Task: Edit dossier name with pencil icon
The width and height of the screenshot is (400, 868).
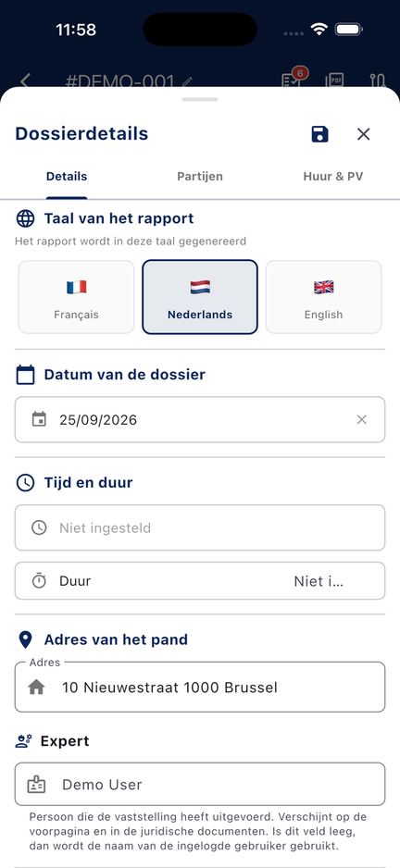Action: (x=187, y=82)
